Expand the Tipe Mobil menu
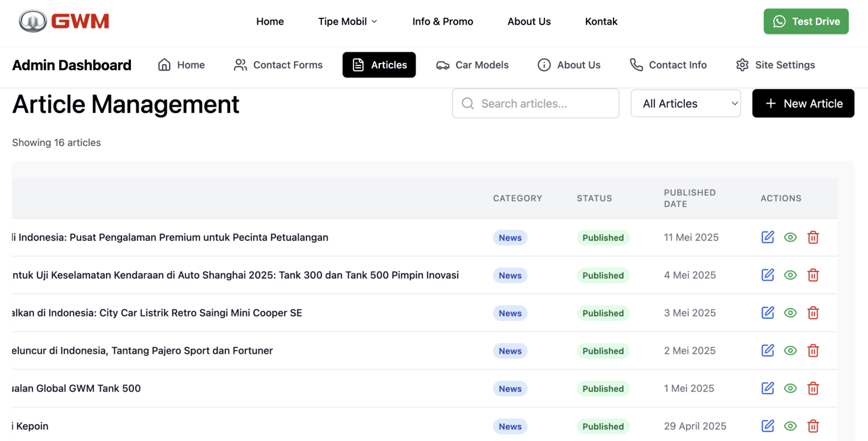This screenshot has width=868, height=441. (x=347, y=21)
